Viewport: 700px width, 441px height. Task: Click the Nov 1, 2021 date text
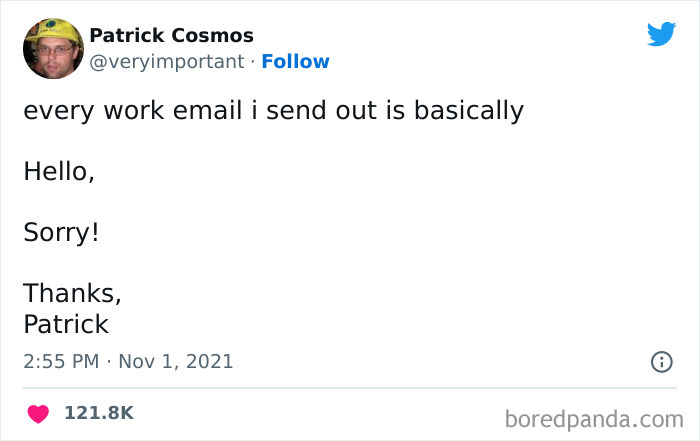click(177, 361)
